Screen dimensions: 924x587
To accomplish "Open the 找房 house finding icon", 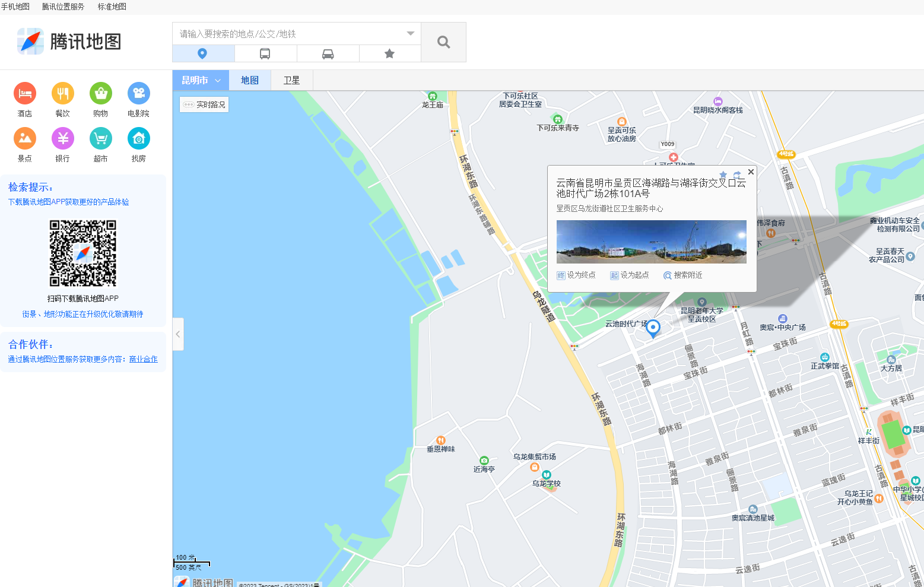I will 139,138.
